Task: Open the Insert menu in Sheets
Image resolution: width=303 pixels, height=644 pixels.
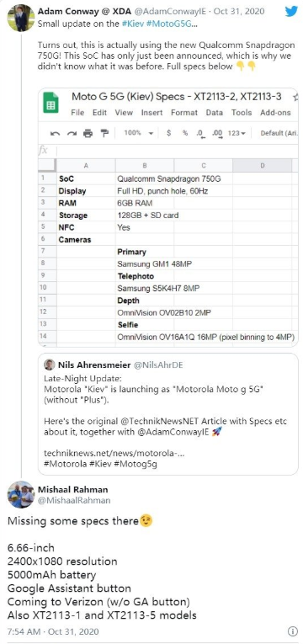Action: pyautogui.click(x=151, y=113)
